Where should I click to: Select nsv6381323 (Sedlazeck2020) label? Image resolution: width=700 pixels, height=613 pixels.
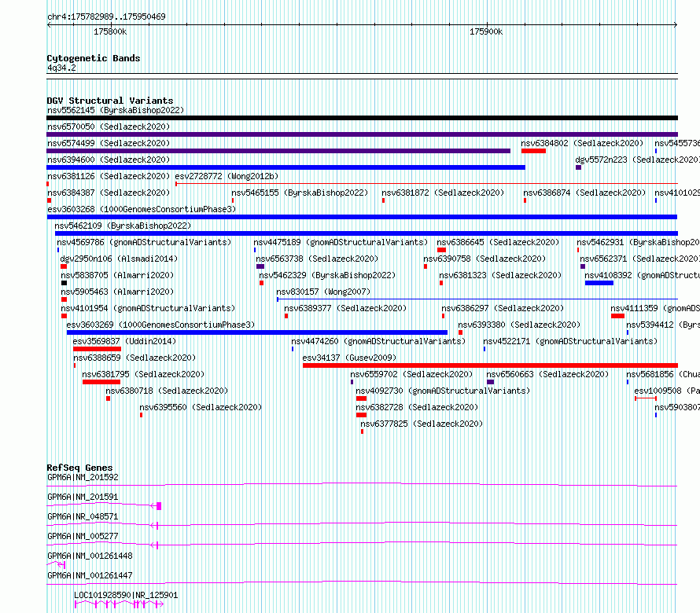point(500,275)
